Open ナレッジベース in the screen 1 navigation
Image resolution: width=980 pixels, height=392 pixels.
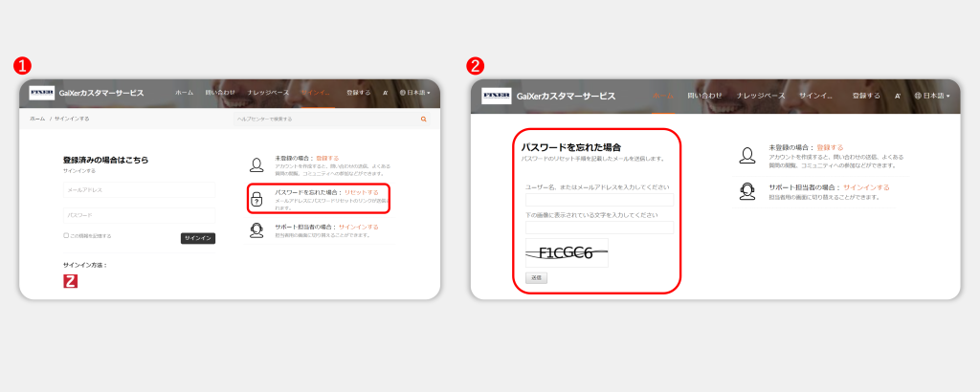click(268, 93)
